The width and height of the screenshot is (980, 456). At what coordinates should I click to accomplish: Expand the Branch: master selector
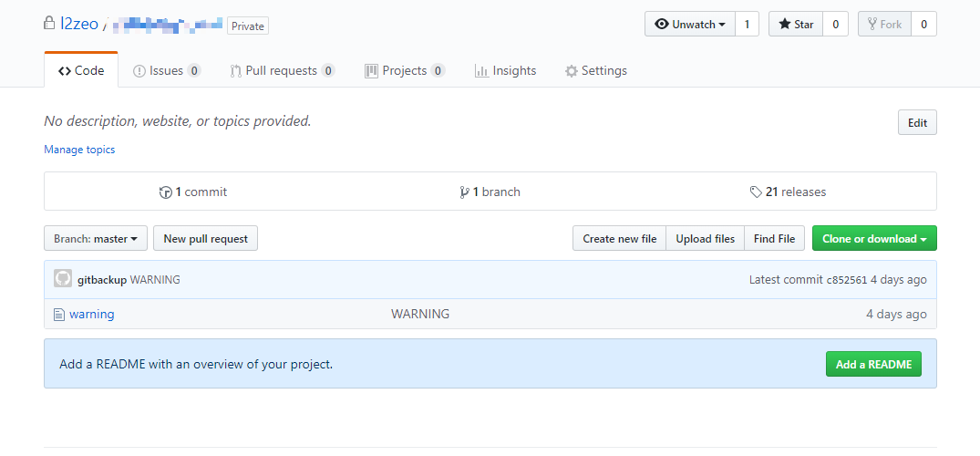tap(95, 239)
